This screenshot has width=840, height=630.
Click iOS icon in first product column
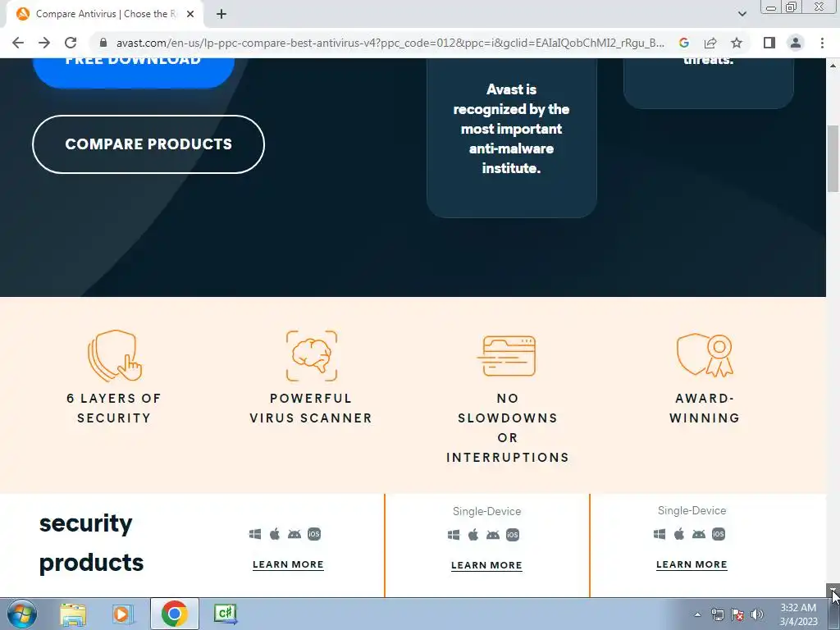point(314,534)
